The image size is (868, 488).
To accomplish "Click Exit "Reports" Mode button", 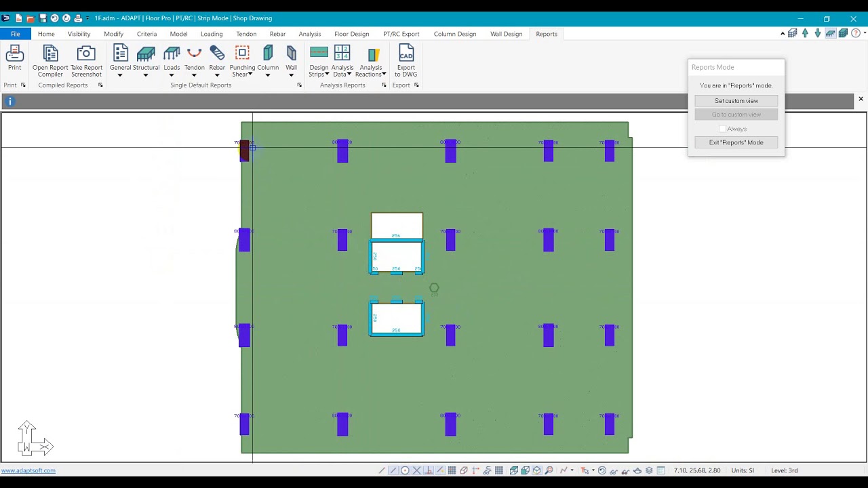I will [x=736, y=142].
